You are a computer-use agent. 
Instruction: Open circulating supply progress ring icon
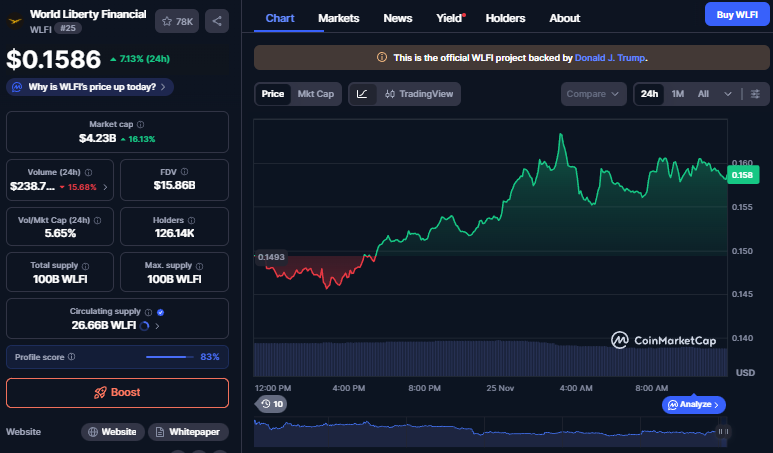pos(144,326)
